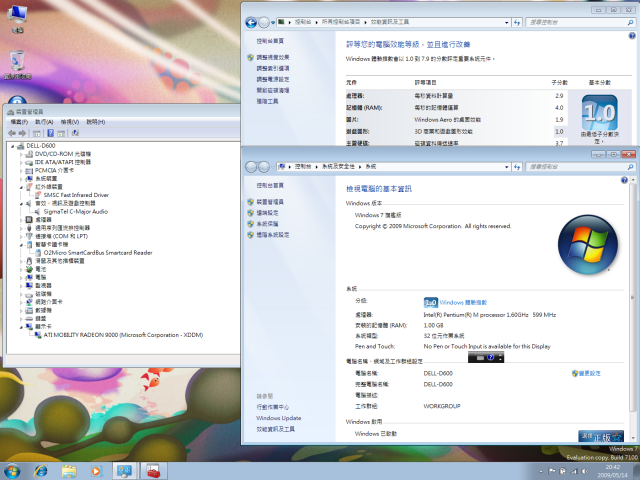Click back button in performance info window
The image size is (640, 480).
coord(251,22)
